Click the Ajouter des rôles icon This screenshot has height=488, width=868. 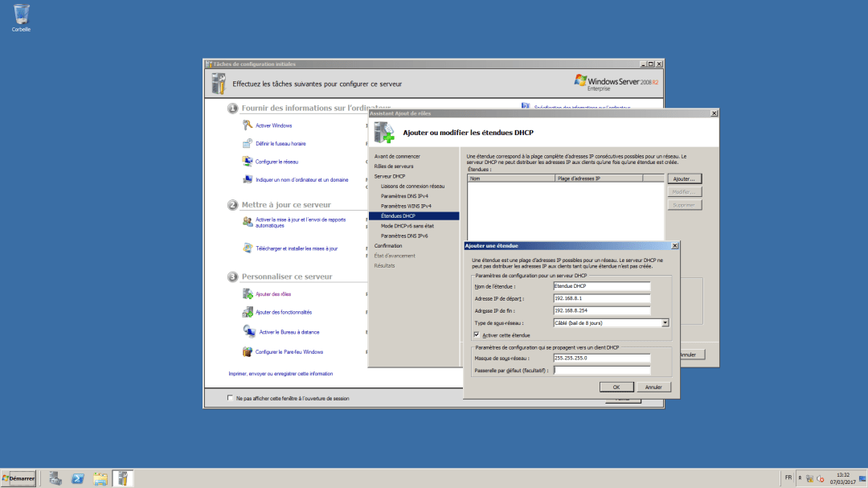(x=246, y=294)
